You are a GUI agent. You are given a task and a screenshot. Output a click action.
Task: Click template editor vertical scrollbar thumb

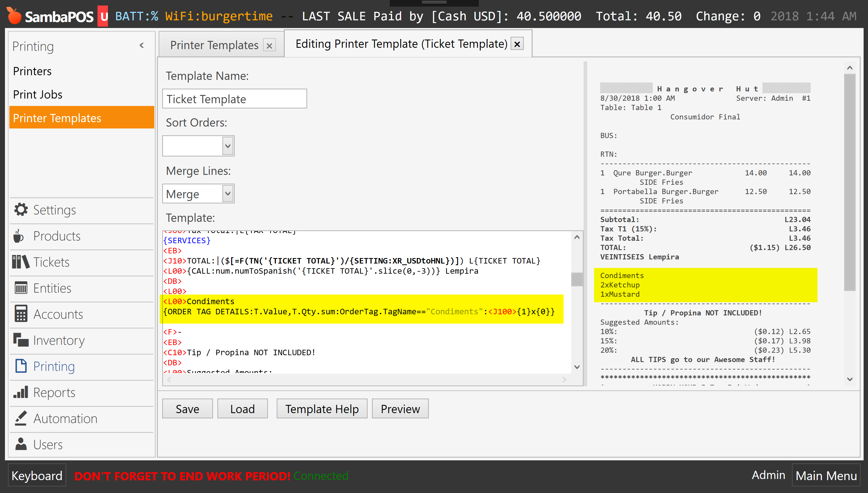coord(577,279)
